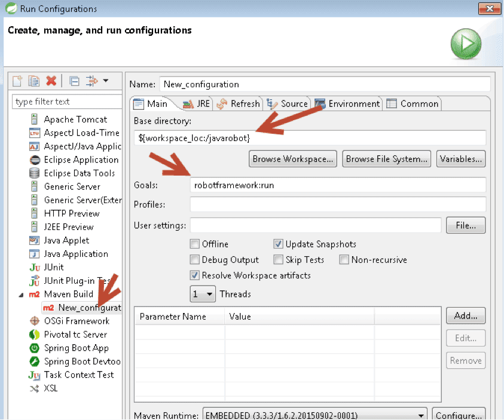Click the duplicate configuration icon
504x420 pixels.
[34, 81]
